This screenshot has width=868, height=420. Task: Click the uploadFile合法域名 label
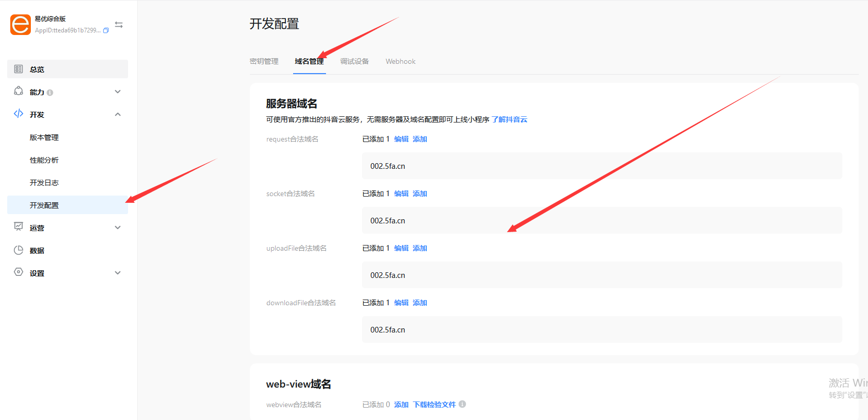point(297,248)
